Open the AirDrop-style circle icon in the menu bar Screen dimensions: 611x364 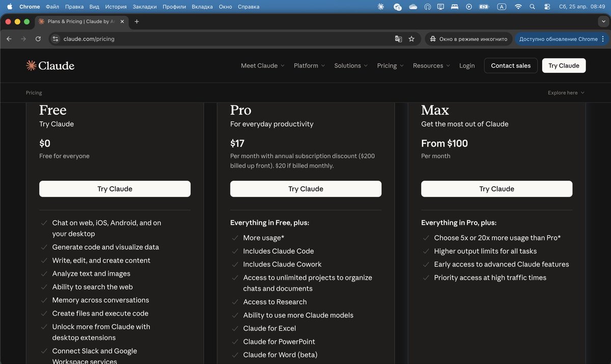click(427, 7)
